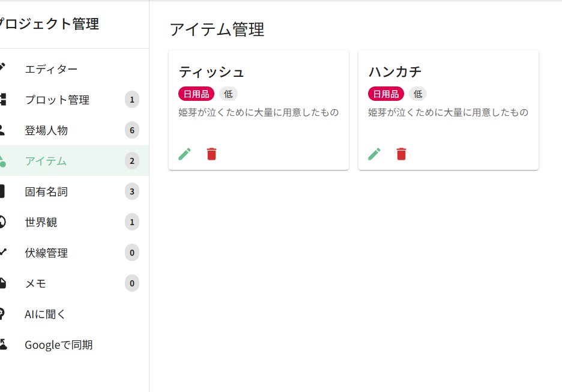This screenshot has height=392, width=562.
Task: Open the 伏線管理 menu item
Action: (46, 253)
